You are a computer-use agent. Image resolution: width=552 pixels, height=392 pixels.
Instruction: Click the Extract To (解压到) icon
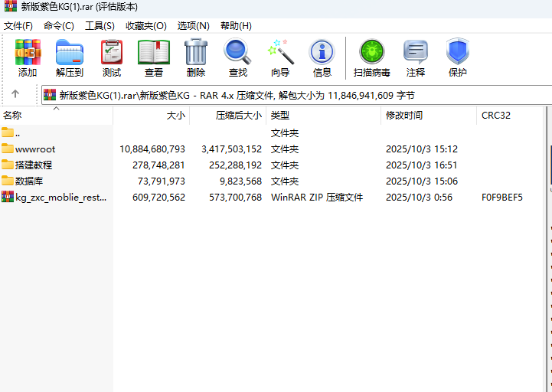coord(70,58)
